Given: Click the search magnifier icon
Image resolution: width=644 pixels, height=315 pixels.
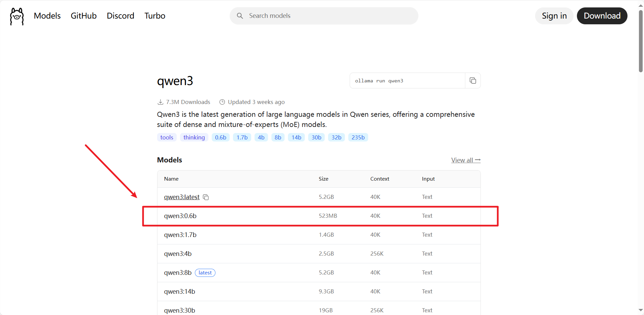Looking at the screenshot, I should (240, 16).
